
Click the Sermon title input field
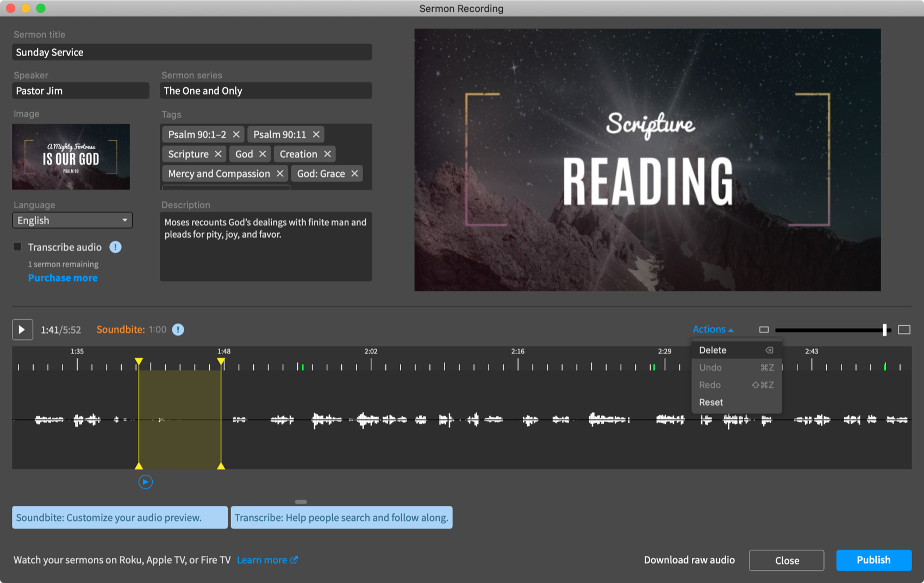[192, 52]
